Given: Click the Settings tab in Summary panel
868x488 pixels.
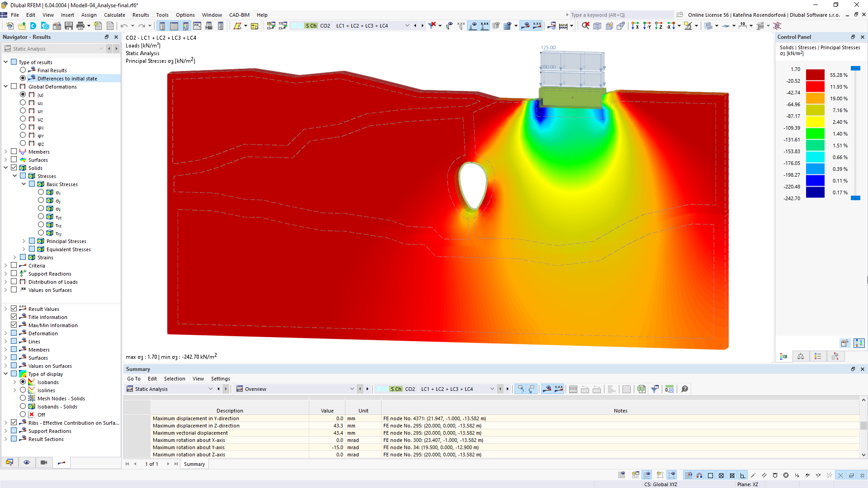Looking at the screenshot, I should (219, 378).
